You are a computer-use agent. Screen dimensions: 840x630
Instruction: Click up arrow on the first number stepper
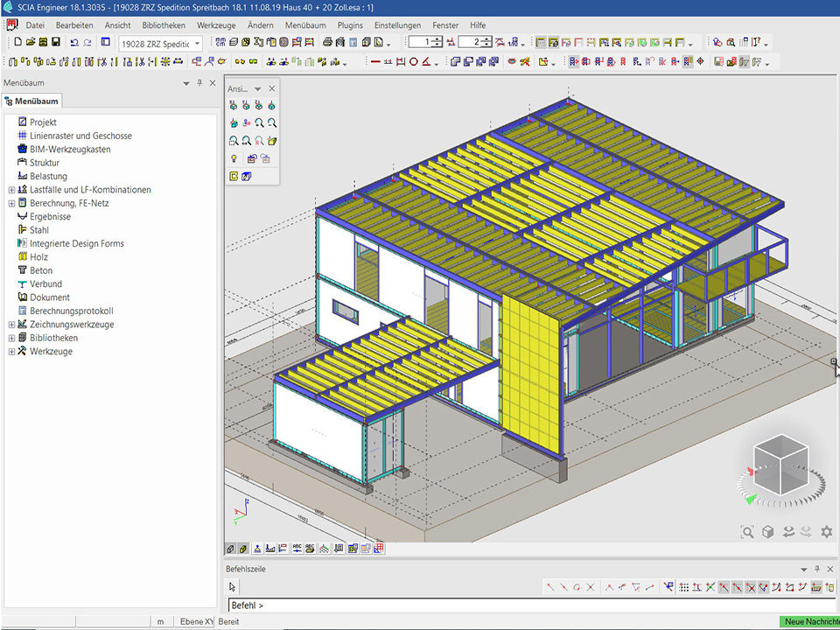pyautogui.click(x=437, y=39)
